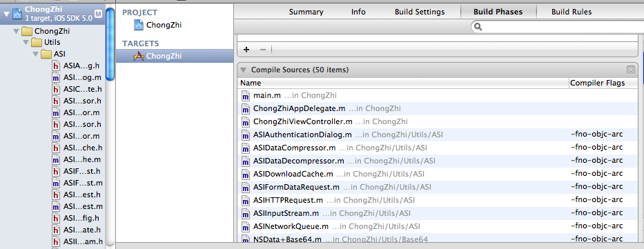The image size is (644, 249).
Task: Click the -fno-objc-arc flag for ASIDownloadCache.m
Action: point(597,174)
